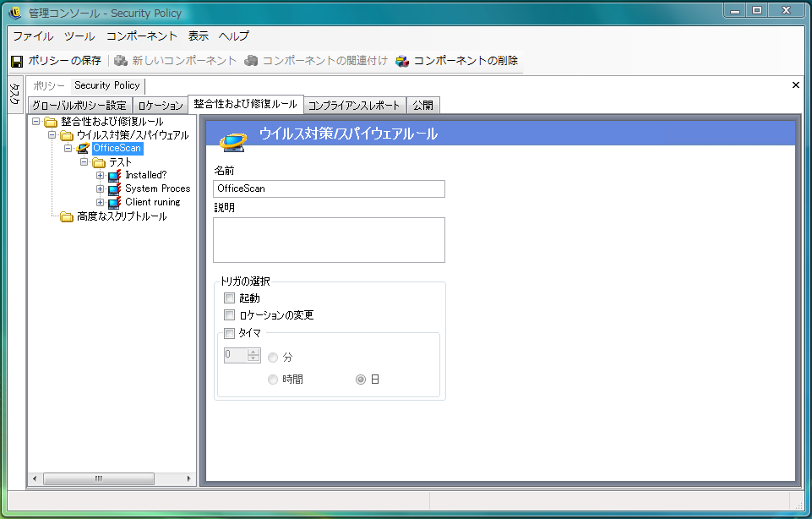Click ポリシーの保存 button label
Screen dimensions: 812x519
click(65, 61)
